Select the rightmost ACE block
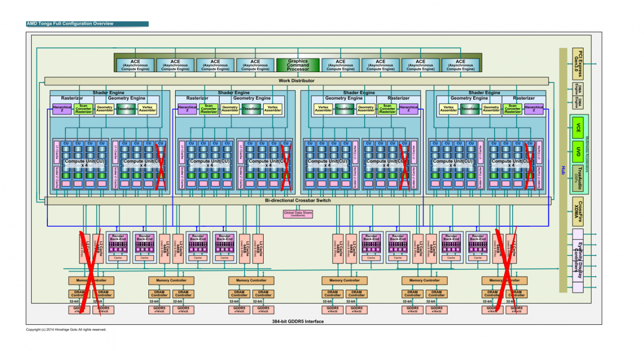 tap(460, 65)
